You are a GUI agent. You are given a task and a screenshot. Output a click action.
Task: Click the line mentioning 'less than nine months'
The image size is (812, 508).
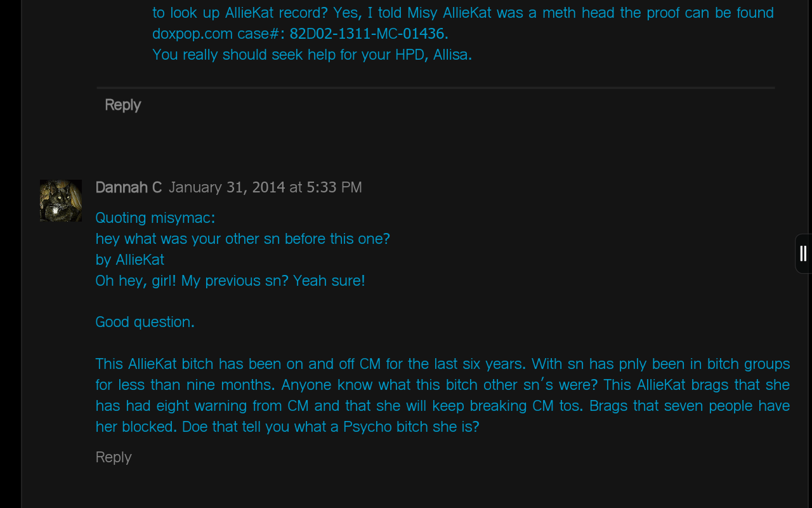tap(443, 385)
